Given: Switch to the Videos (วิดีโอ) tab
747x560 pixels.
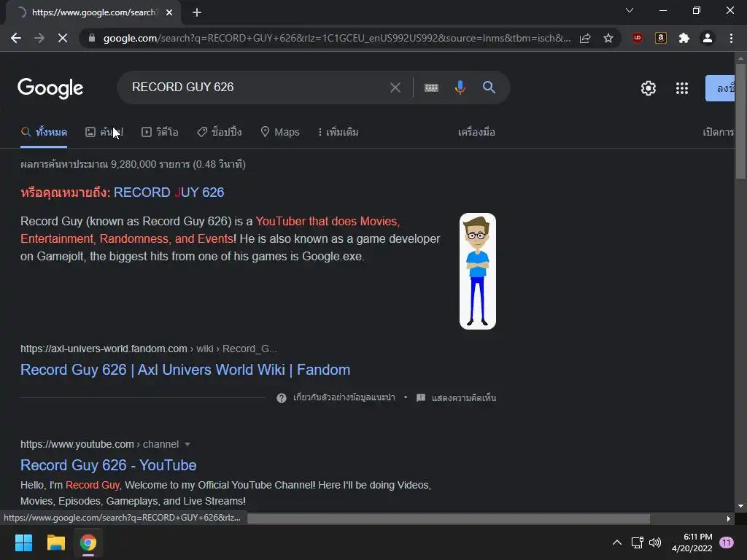Looking at the screenshot, I should click(160, 132).
